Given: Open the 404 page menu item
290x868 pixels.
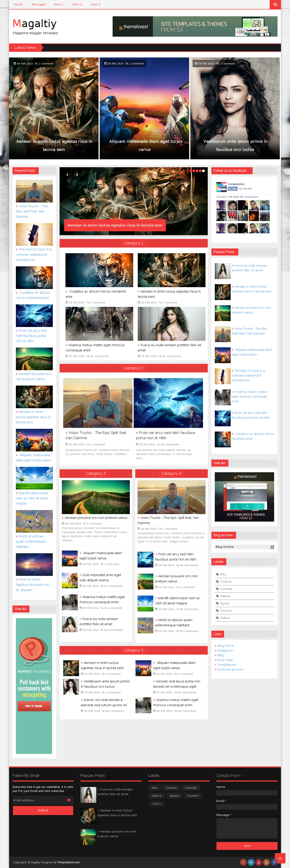Looking at the screenshot, I should (38, 4).
